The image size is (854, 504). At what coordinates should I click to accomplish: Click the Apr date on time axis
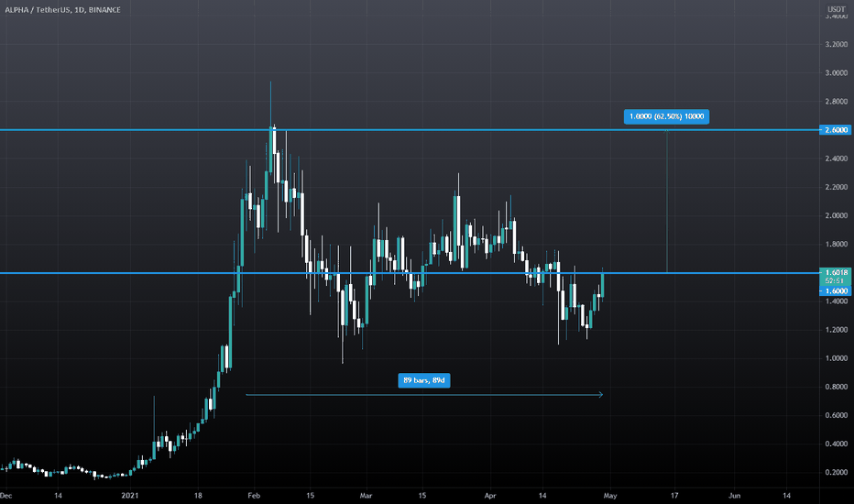(x=490, y=495)
